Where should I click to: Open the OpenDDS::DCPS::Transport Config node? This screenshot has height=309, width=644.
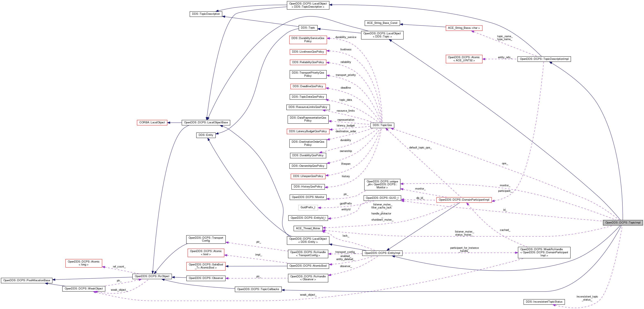[206, 240]
